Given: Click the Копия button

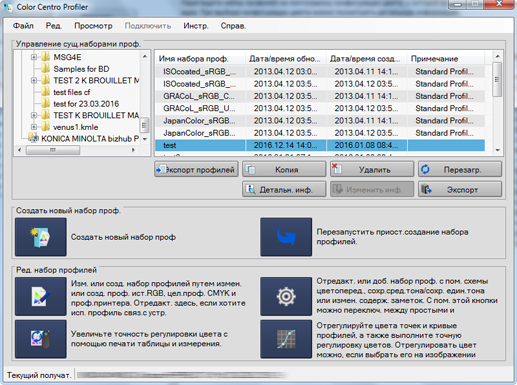Looking at the screenshot, I should (x=284, y=169).
